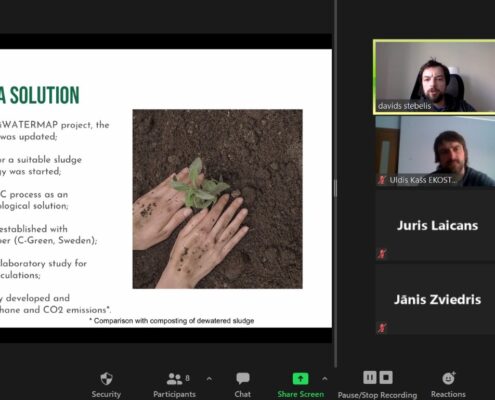Image resolution: width=495 pixels, height=400 pixels.
Task: Expand the chevron next to Share Screen
Action: [x=325, y=379]
